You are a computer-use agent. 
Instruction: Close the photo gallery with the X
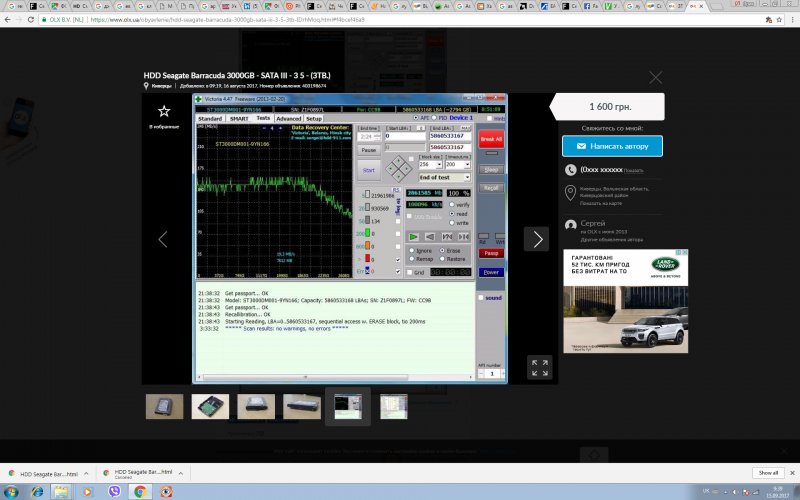click(x=655, y=77)
